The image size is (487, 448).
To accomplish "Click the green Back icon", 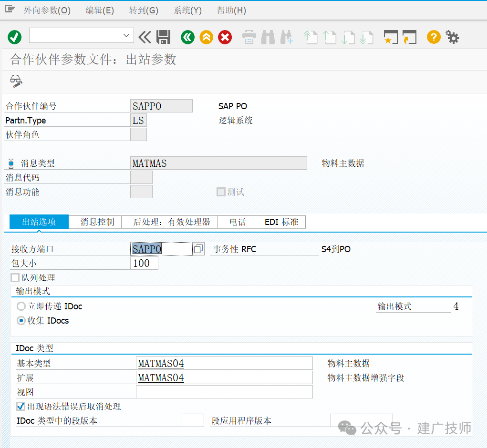I will [x=187, y=37].
